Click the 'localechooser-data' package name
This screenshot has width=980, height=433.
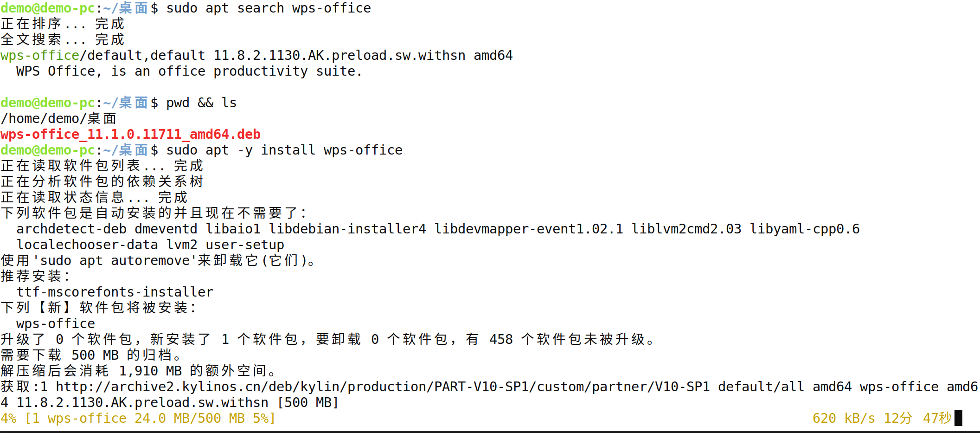[x=87, y=245]
